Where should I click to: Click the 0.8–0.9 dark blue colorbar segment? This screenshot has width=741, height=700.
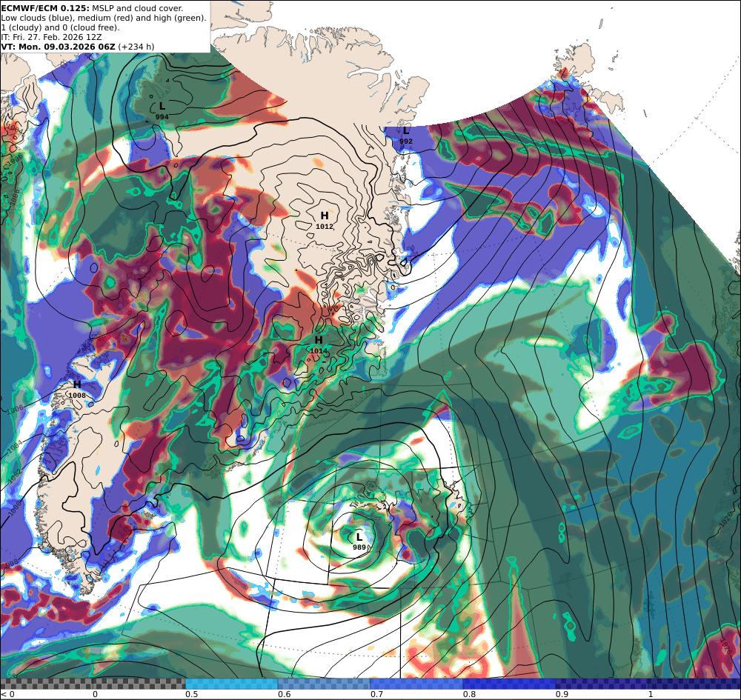tap(510, 684)
